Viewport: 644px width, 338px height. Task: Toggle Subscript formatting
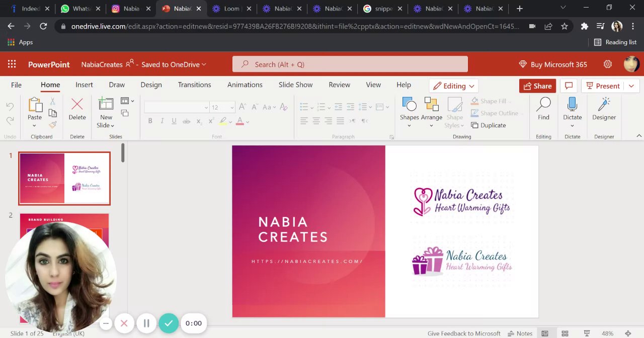pos(199,121)
